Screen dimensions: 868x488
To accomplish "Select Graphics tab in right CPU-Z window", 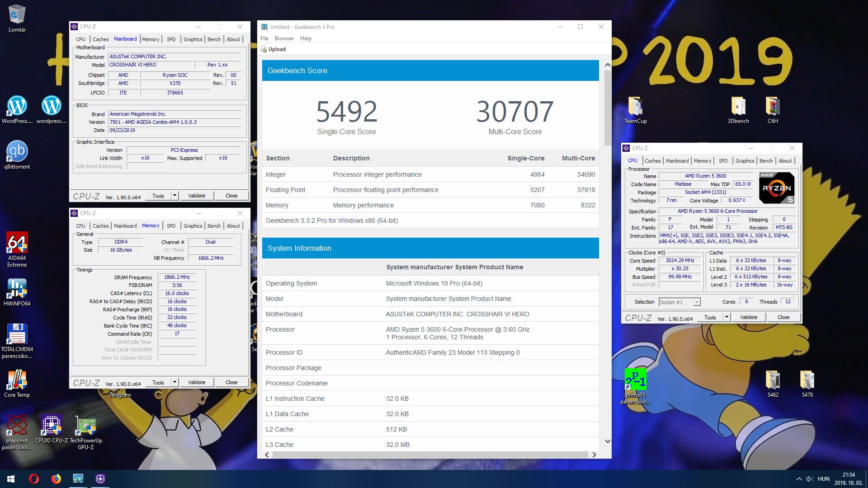I will coord(745,161).
